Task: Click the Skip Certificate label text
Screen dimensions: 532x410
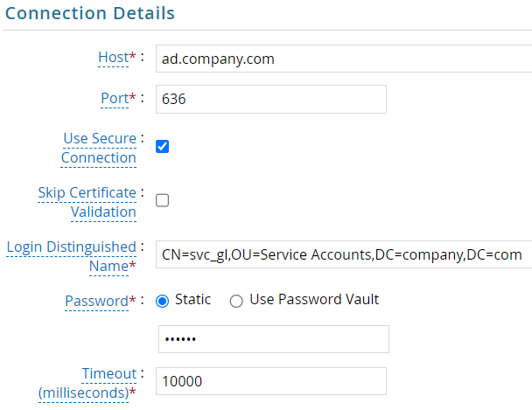Action: [x=87, y=193]
